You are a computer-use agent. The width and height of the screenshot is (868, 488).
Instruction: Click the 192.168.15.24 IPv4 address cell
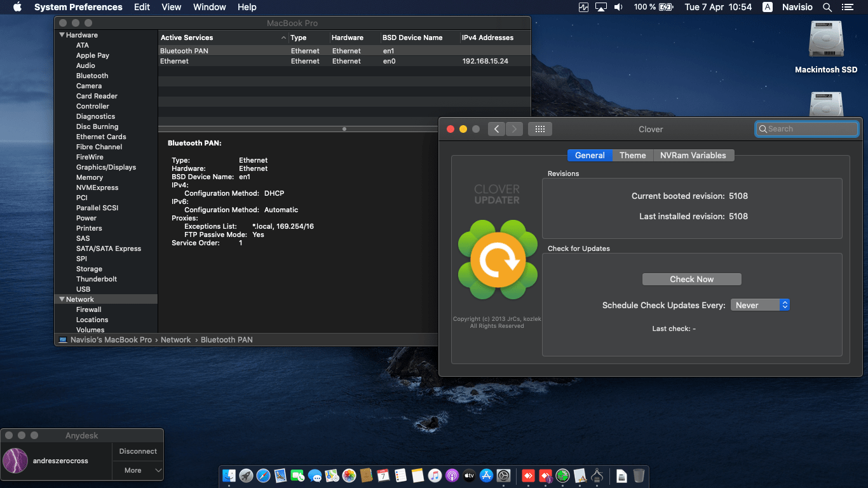coord(485,61)
